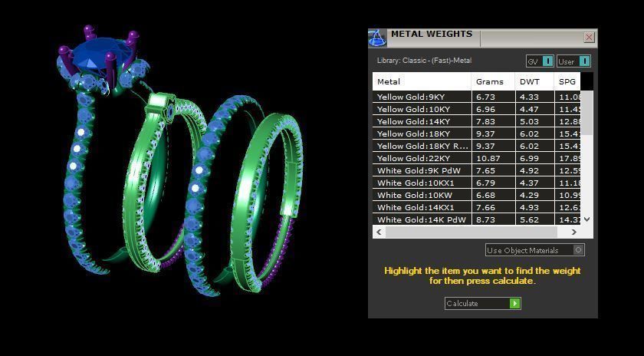Click the horizontal scroll right arrow

tap(573, 232)
